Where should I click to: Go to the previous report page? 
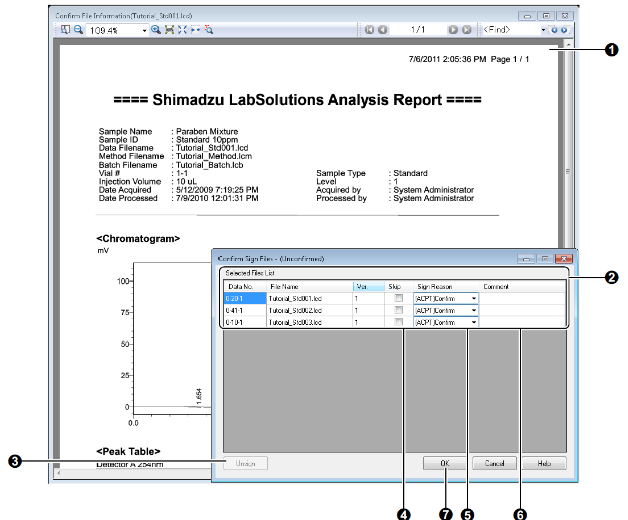tap(383, 30)
